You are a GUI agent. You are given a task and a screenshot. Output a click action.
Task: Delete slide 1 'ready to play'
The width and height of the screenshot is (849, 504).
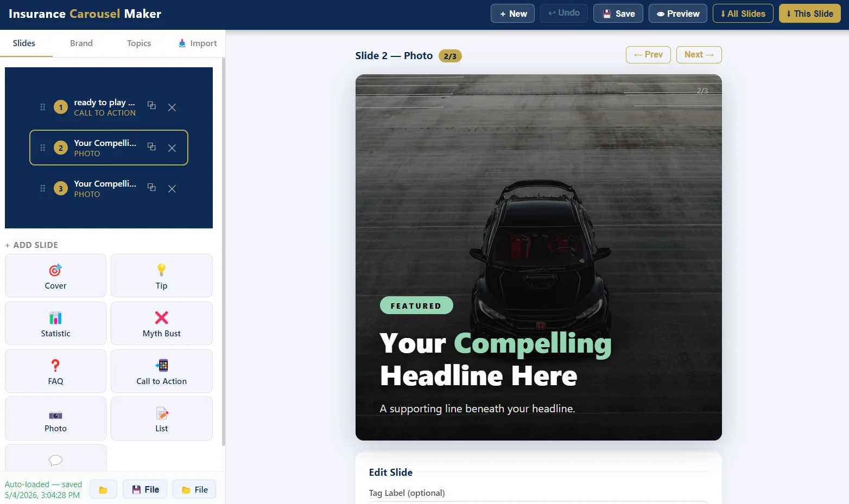coord(172,107)
